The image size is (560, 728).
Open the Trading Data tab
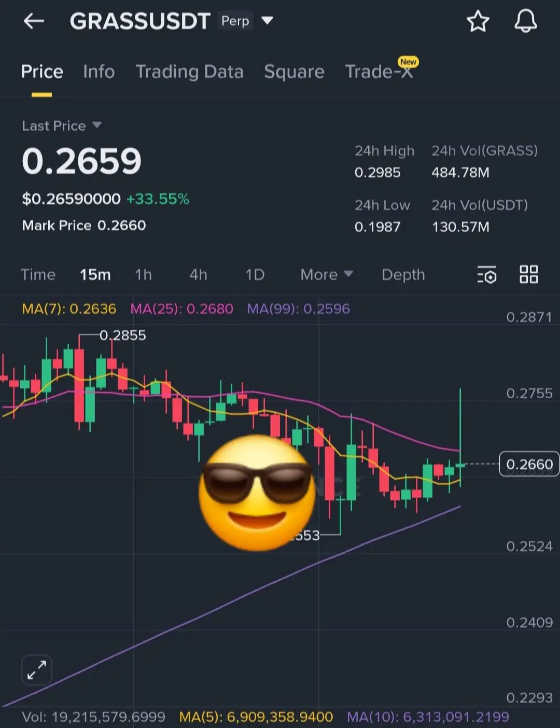189,72
